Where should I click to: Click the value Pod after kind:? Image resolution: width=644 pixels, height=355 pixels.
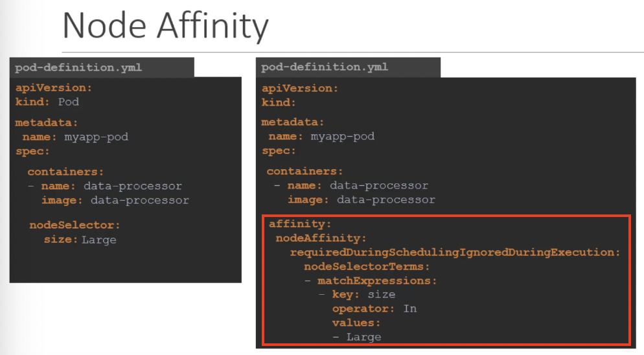[68, 102]
